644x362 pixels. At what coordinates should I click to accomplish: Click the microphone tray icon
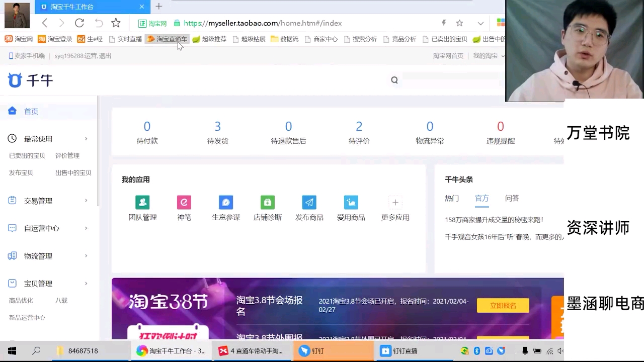pyautogui.click(x=525, y=351)
